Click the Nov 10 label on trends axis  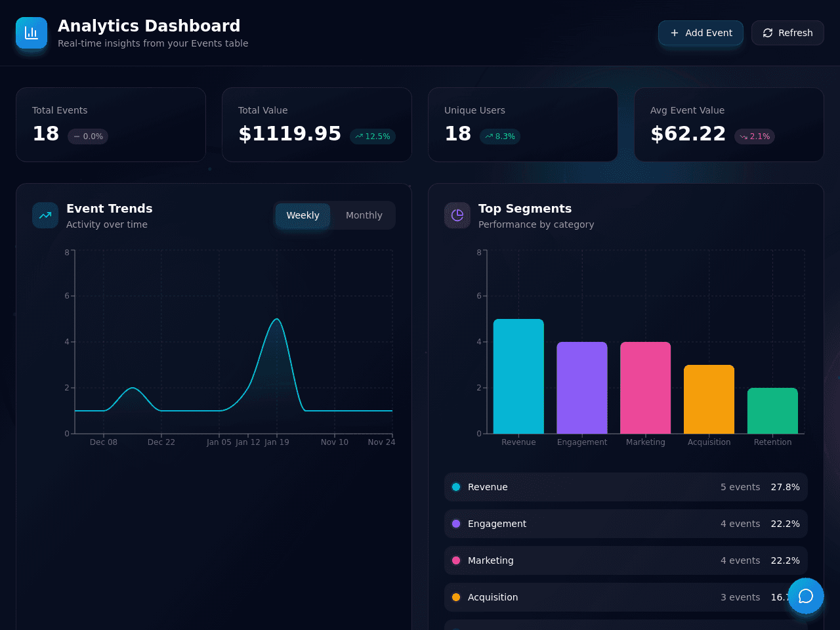(335, 442)
